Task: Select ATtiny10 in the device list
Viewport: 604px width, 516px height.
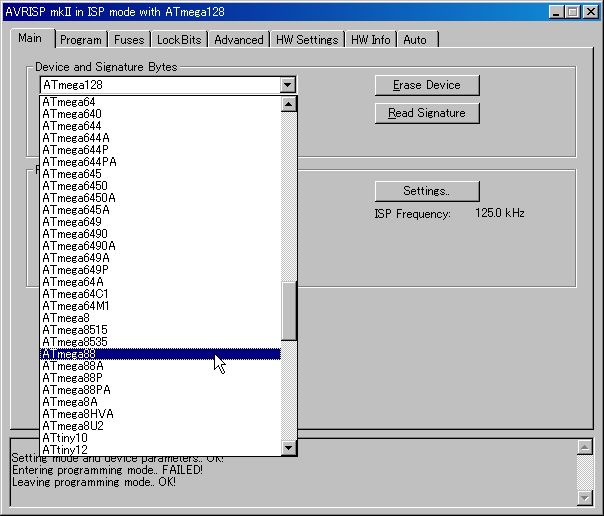Action: pyautogui.click(x=65, y=438)
